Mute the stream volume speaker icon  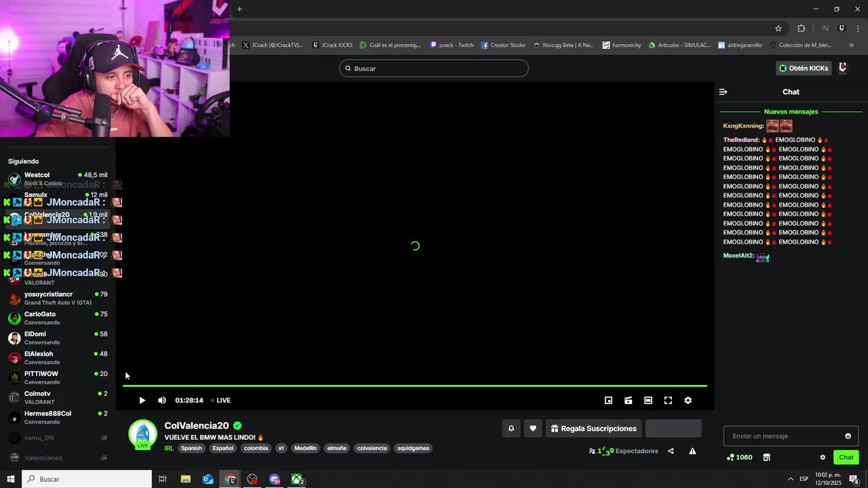point(162,401)
